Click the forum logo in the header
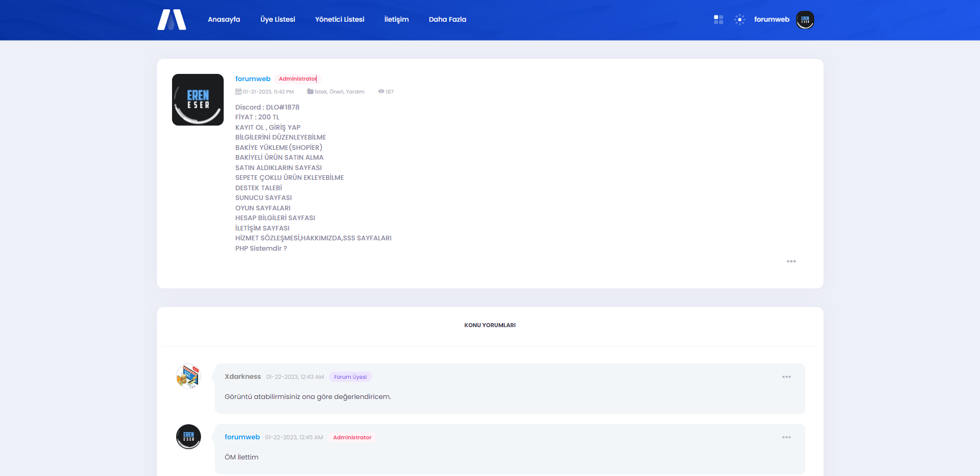This screenshot has width=980, height=476. coord(172,20)
